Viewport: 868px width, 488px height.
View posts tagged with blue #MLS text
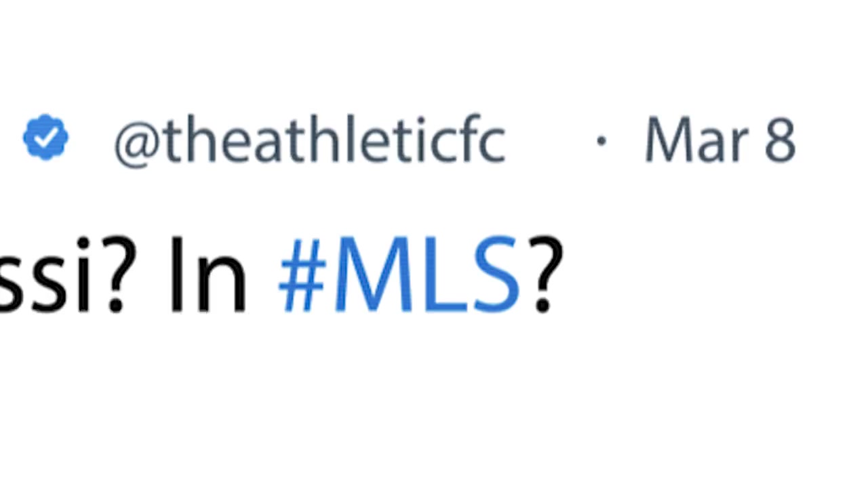[399, 274]
